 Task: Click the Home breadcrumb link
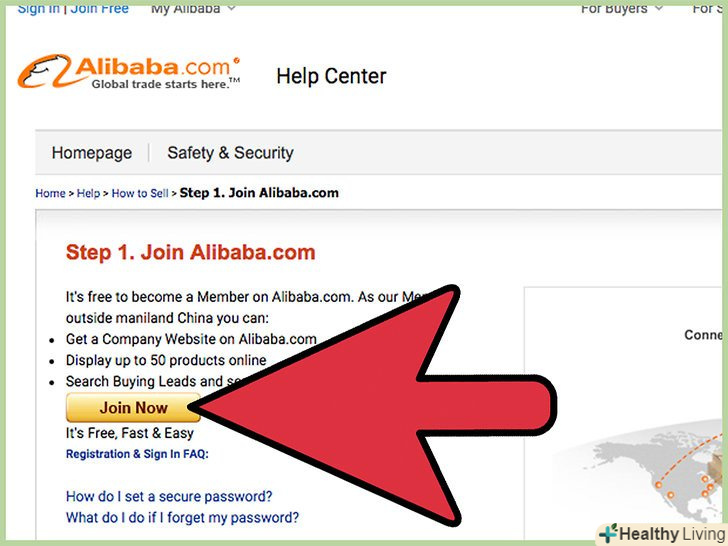pos(50,193)
